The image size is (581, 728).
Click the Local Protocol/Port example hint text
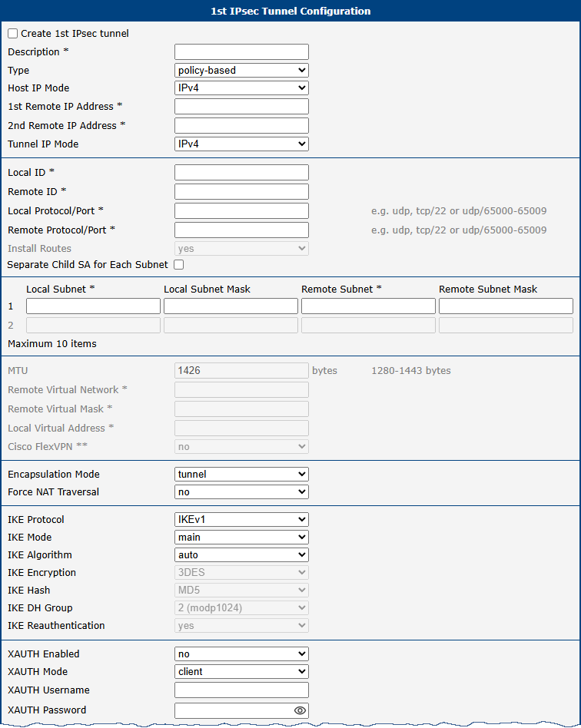[459, 210]
